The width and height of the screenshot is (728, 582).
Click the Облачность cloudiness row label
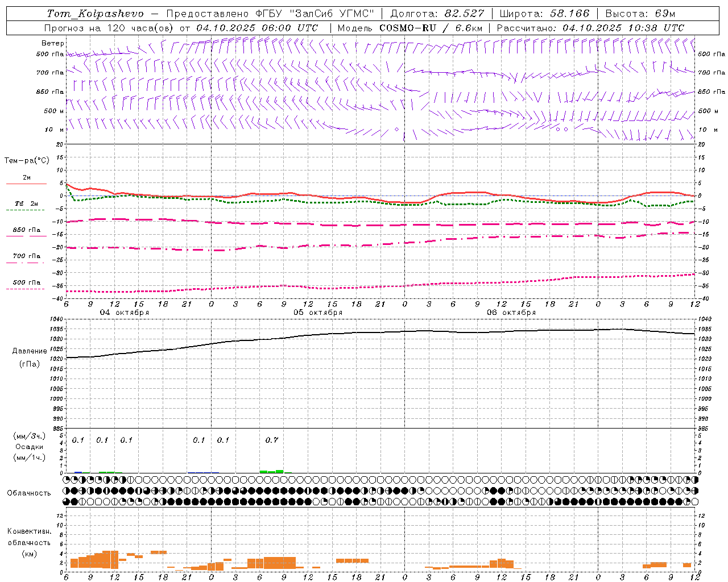click(x=29, y=493)
